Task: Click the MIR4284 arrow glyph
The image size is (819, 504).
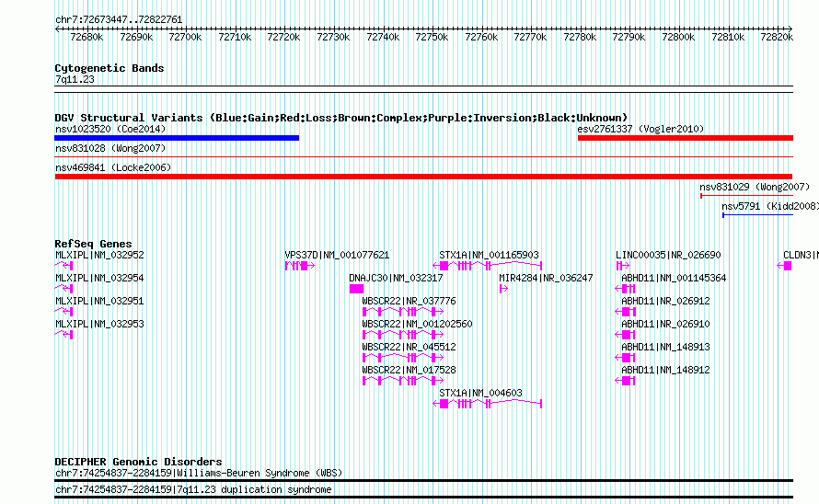Action: [503, 289]
